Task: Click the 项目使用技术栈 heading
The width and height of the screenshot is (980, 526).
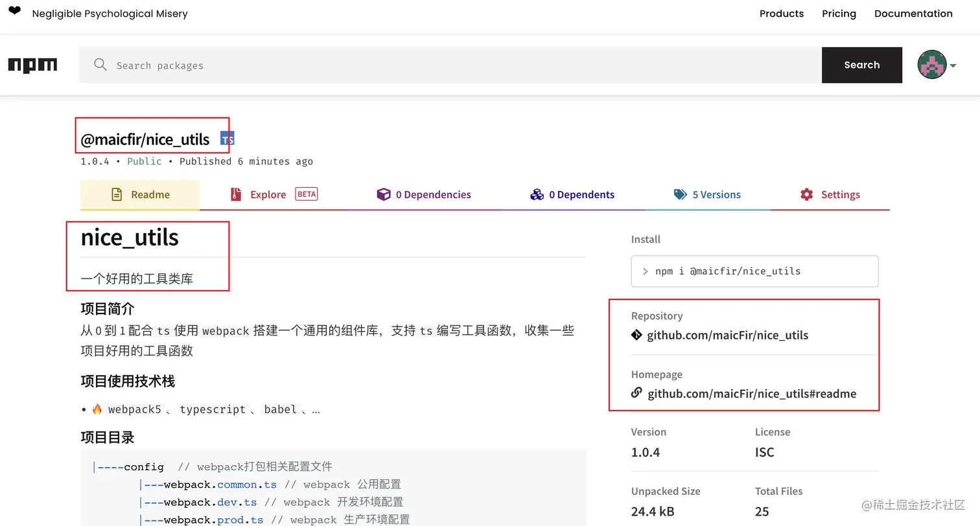Action: coord(128,381)
